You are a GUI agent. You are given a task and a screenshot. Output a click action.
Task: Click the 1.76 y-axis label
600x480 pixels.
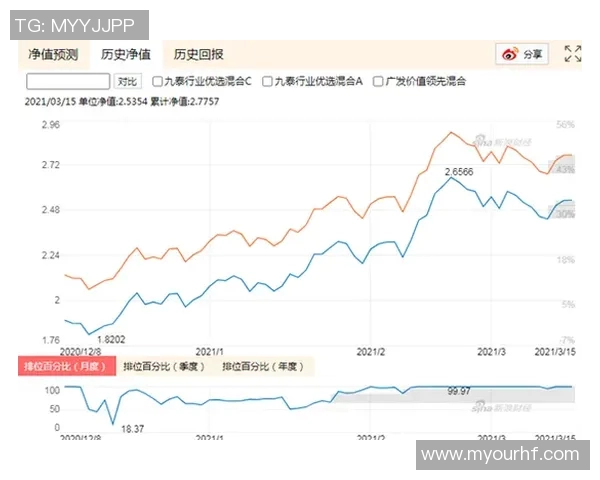point(51,340)
